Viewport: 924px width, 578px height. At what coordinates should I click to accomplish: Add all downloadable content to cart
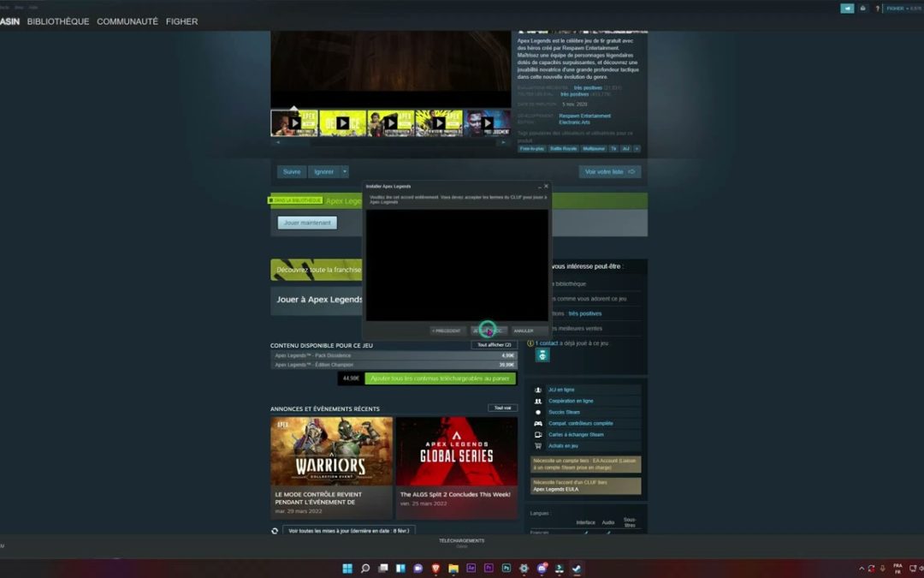point(441,378)
